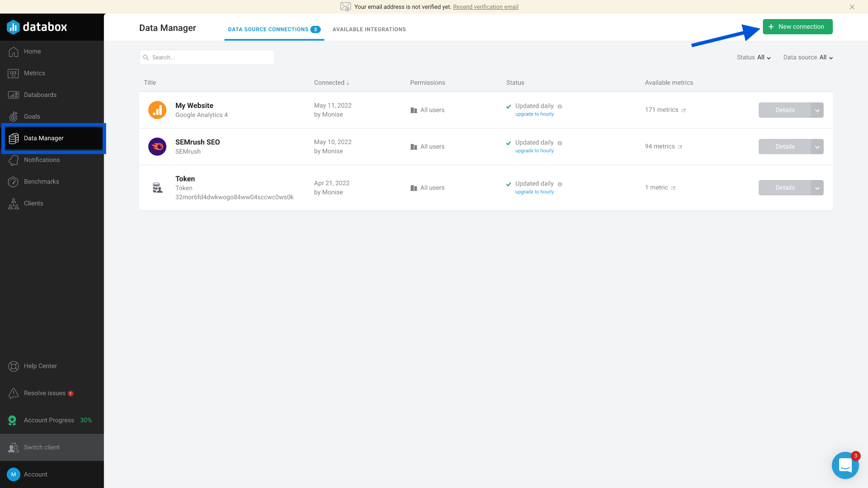The width and height of the screenshot is (868, 488).
Task: Open the Data Source Connections tab
Action: pos(268,29)
